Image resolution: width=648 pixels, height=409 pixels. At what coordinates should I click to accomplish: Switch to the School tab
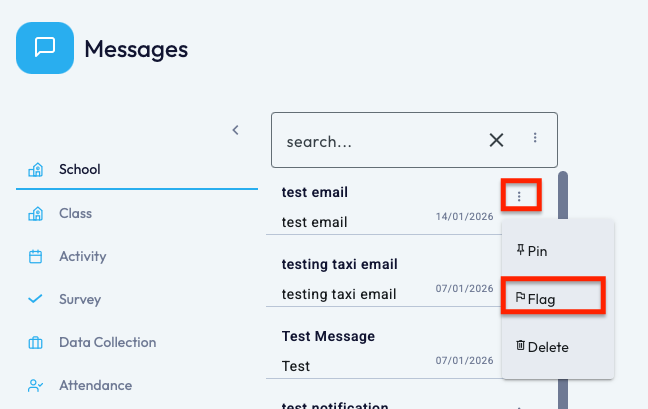point(80,169)
